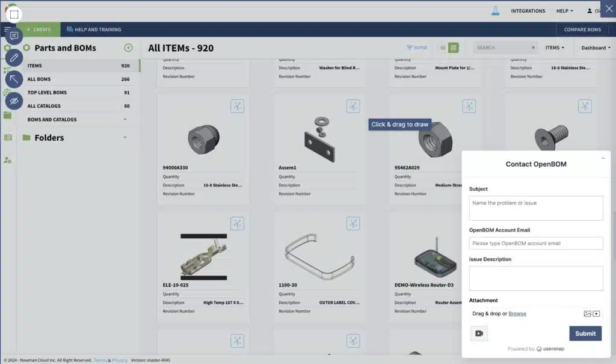This screenshot has width=616, height=364.
Task: Click the user profile icon
Action: point(590,11)
